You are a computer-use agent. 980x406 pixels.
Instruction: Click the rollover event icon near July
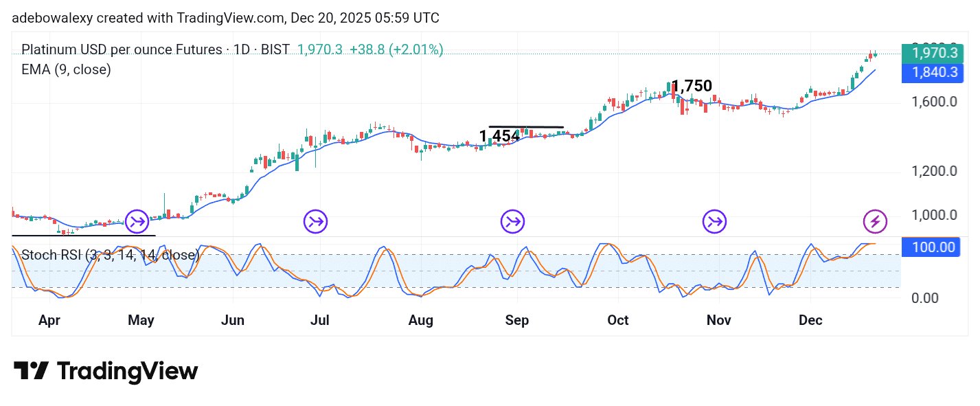[x=316, y=221]
